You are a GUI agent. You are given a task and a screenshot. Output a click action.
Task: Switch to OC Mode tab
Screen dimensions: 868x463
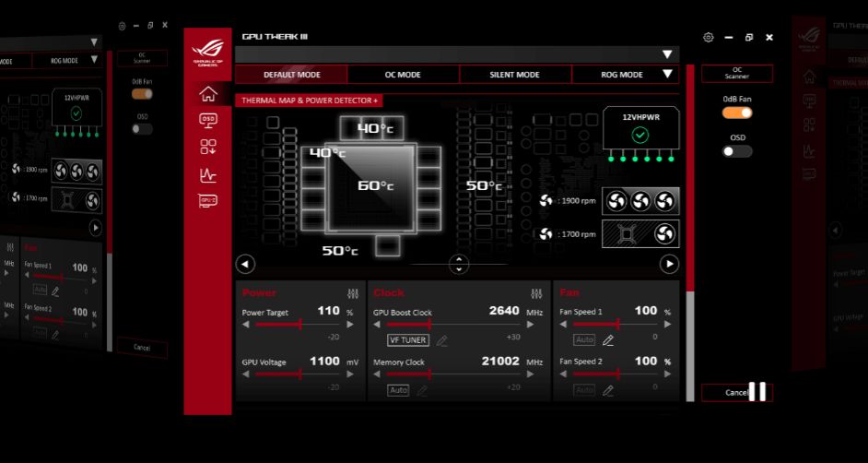click(403, 74)
